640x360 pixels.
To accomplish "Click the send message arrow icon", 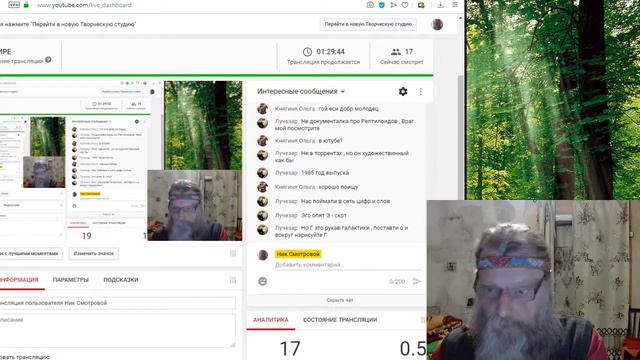I will 416,281.
